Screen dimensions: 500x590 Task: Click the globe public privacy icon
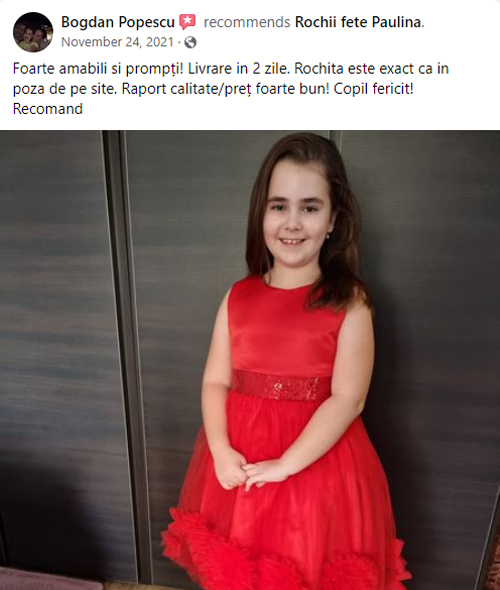coord(190,42)
